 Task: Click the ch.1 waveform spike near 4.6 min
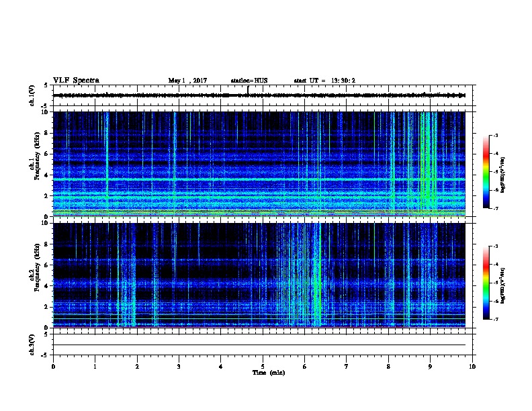pyautogui.click(x=248, y=89)
